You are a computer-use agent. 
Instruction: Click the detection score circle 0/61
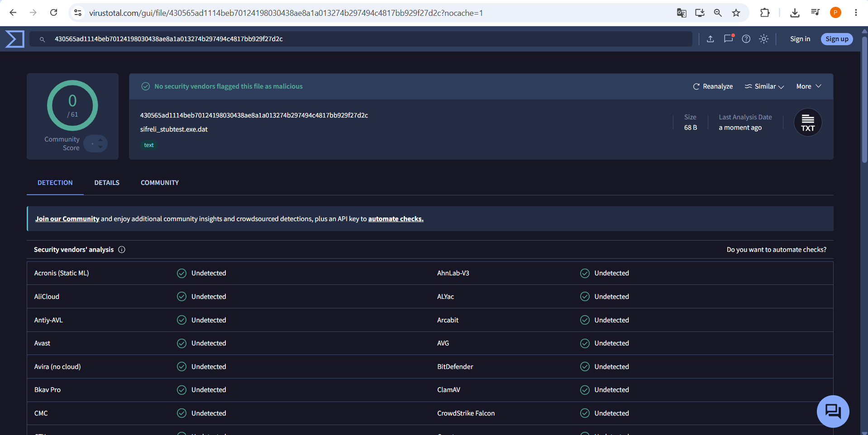[x=72, y=105]
